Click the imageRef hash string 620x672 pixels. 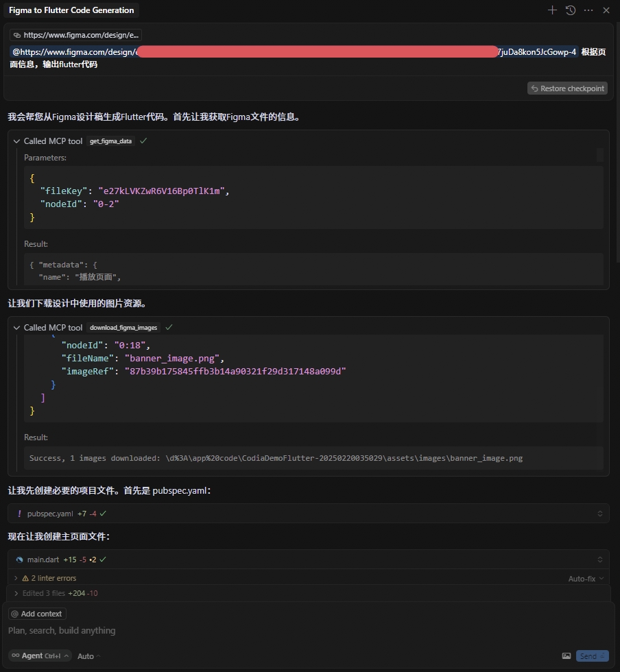click(235, 371)
